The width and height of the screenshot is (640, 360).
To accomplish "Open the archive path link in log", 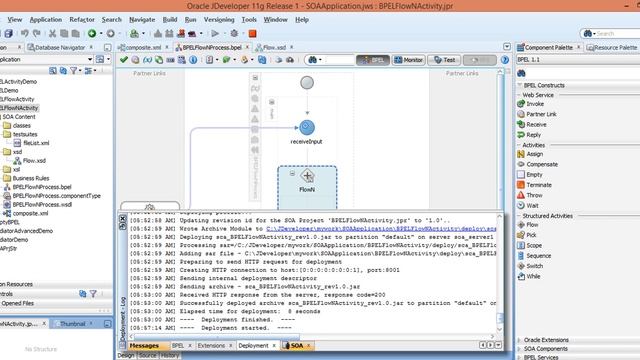I will coord(381,229).
